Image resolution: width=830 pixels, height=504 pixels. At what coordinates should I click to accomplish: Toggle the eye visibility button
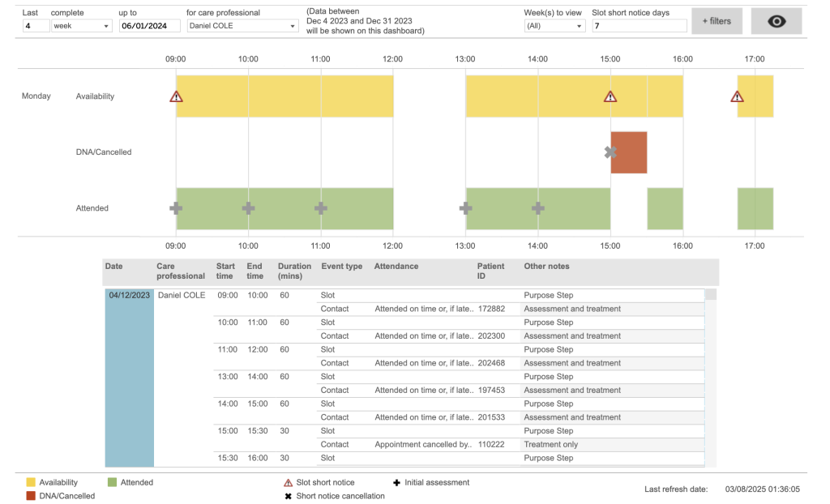pyautogui.click(x=776, y=21)
